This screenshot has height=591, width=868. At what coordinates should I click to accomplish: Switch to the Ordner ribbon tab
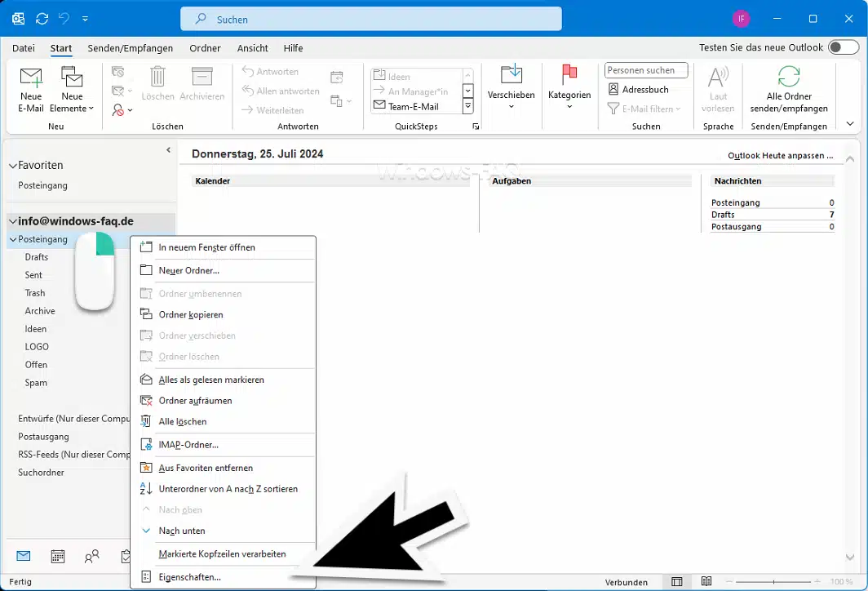(x=205, y=48)
